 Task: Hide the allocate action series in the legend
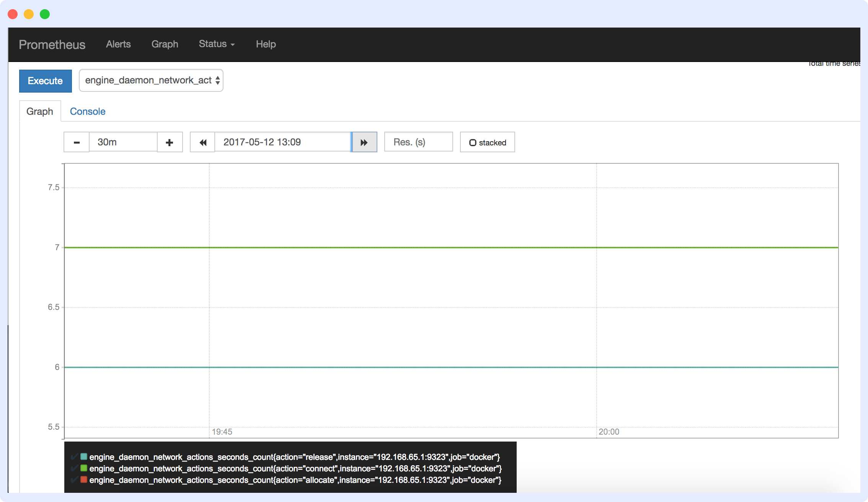point(75,479)
